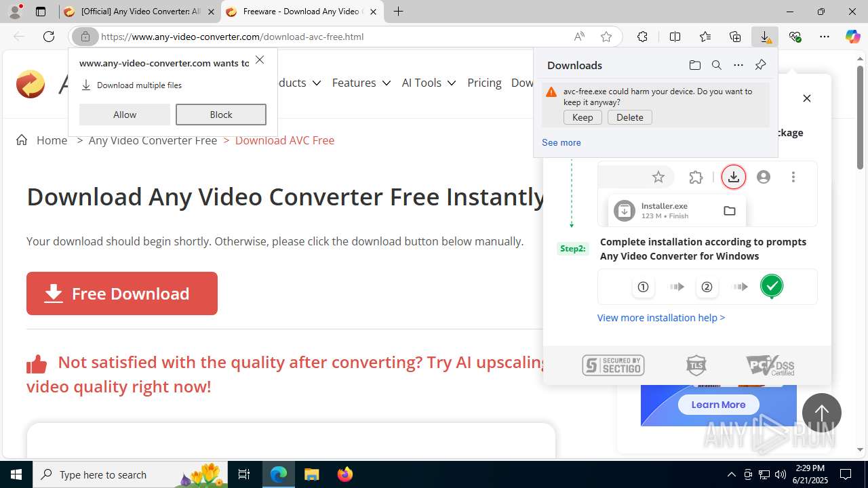Open Read Aloud icon in address bar
The width and height of the screenshot is (868, 488).
click(579, 37)
